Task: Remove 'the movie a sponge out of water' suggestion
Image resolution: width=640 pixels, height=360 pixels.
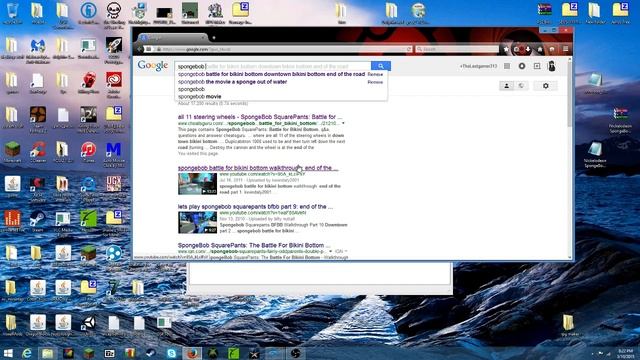Action: 375,82
